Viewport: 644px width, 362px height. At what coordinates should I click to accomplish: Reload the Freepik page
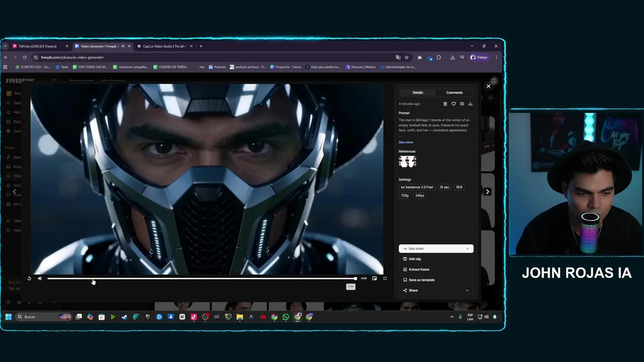25,57
